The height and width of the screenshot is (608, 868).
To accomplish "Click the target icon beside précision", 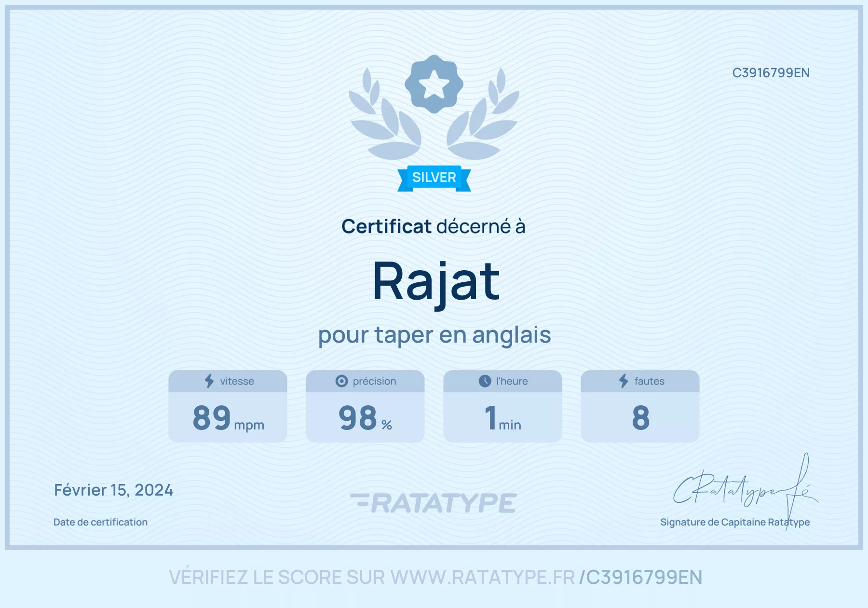I will pyautogui.click(x=341, y=381).
